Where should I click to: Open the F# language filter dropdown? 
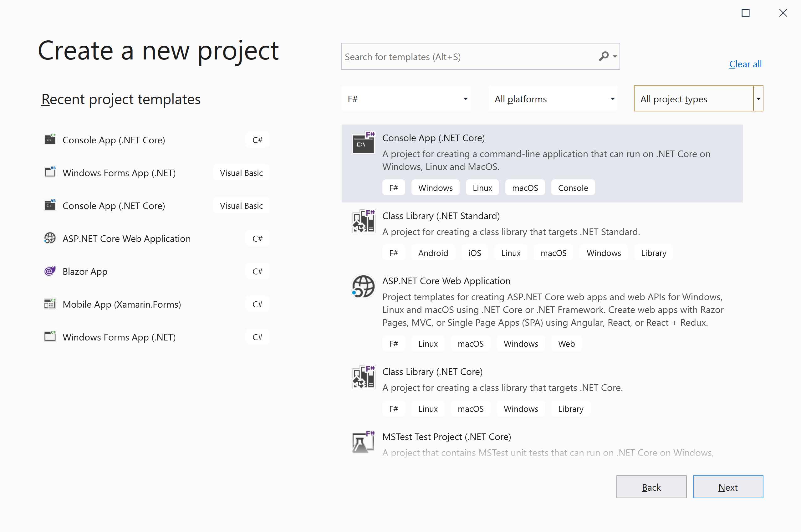[406, 99]
